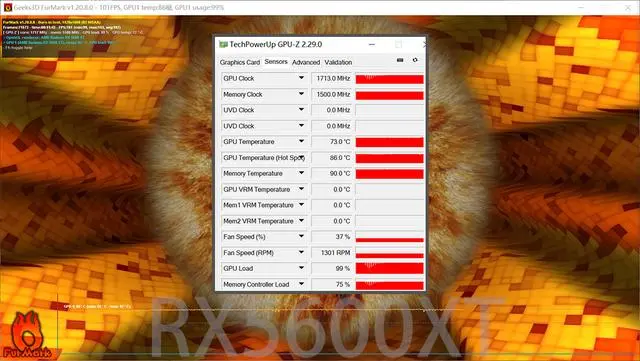640x361 pixels.
Task: Switch to the Advanced tab
Action: (306, 62)
